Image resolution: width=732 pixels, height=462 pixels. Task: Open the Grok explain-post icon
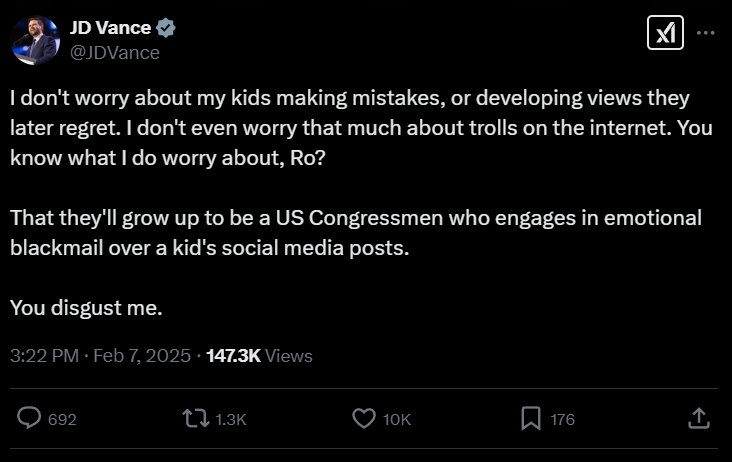665,33
